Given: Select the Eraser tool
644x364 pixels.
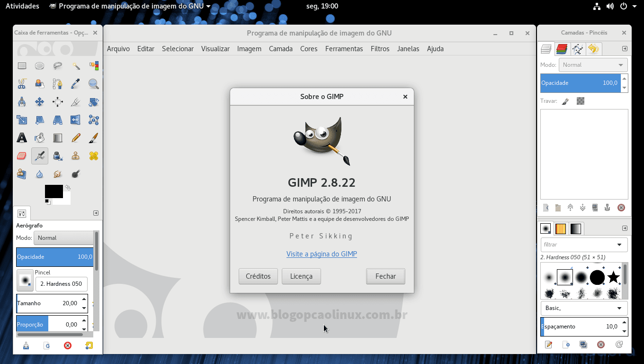Looking at the screenshot, I should (22, 156).
